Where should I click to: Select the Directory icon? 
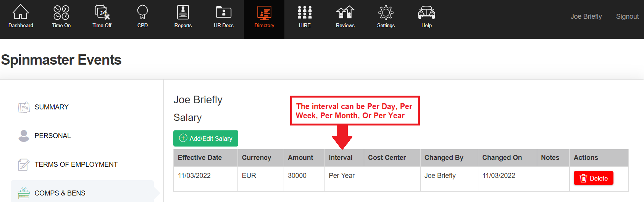[x=264, y=13]
